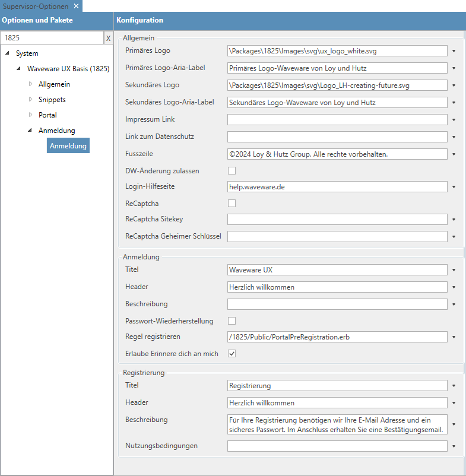The height and width of the screenshot is (476, 466).
Task: Enable Passwort-Wiederherstellung checkbox
Action: click(x=232, y=321)
